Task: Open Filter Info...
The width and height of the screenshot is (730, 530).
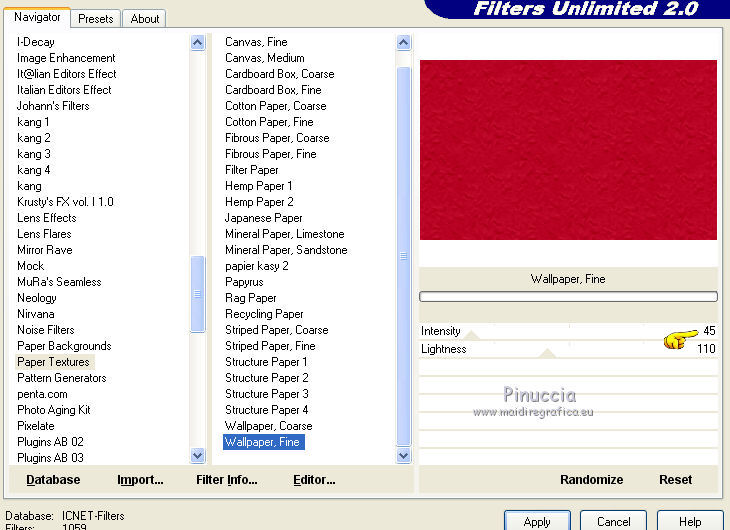Action: pos(227,480)
